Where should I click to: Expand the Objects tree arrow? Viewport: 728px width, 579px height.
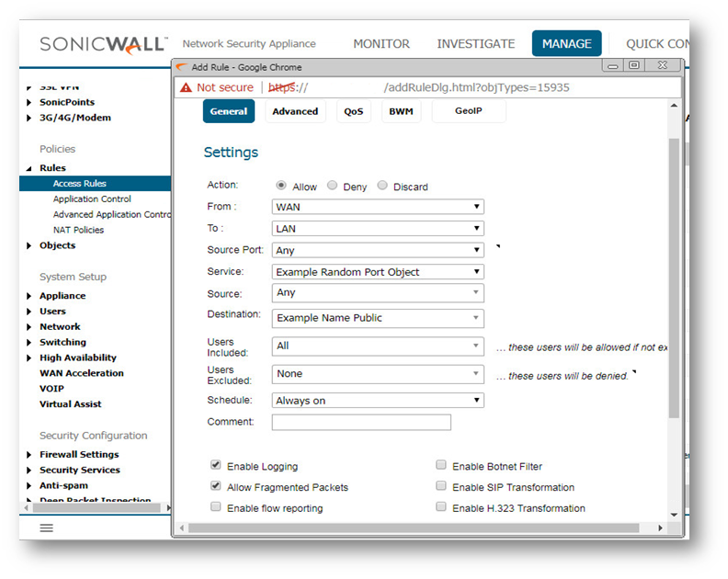pyautogui.click(x=29, y=246)
